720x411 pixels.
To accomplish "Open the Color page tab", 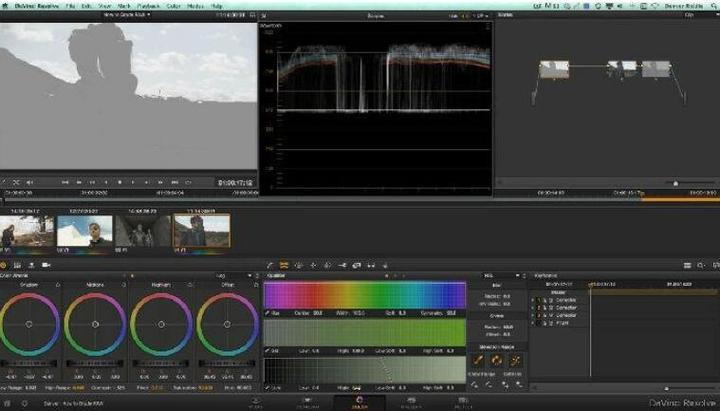I will (x=359, y=401).
